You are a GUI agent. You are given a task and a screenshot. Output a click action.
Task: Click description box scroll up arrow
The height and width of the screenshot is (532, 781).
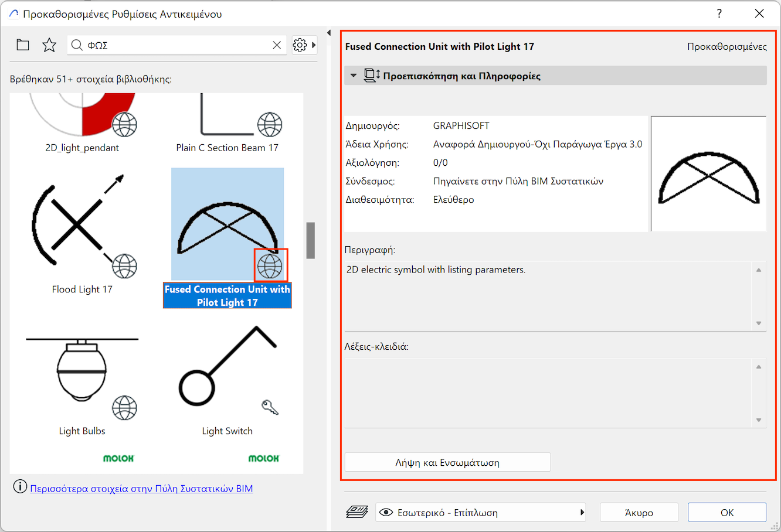point(759,270)
